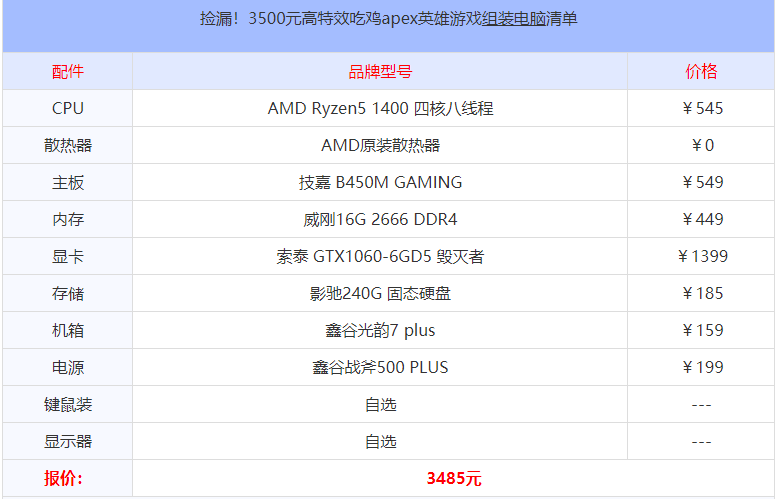777x499 pixels.
Task: Click the --- price in 显示器 row
Action: click(x=701, y=443)
